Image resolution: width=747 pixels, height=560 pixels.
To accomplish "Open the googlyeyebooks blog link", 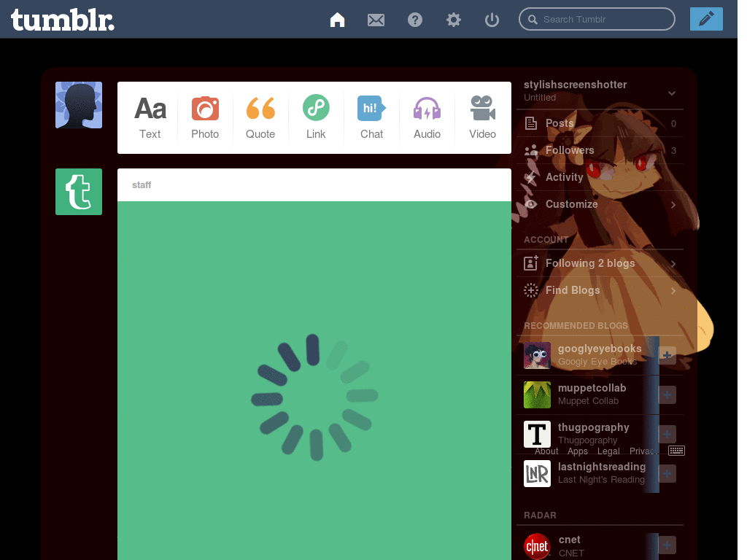I will click(x=600, y=349).
